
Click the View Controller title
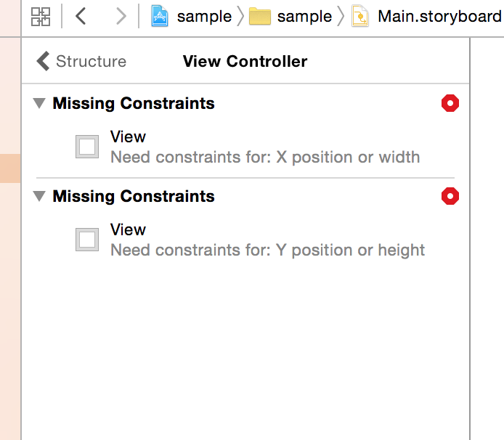tap(245, 62)
